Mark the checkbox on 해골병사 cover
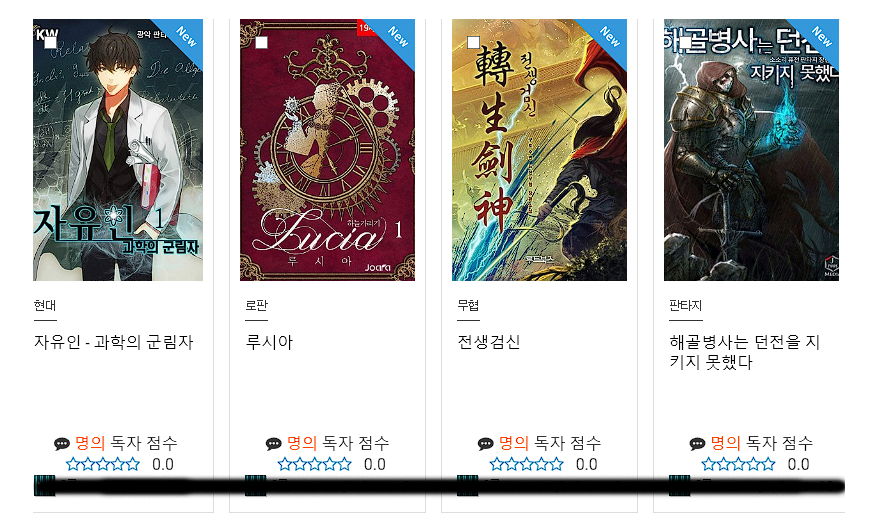871x521 pixels. pyautogui.click(x=685, y=43)
